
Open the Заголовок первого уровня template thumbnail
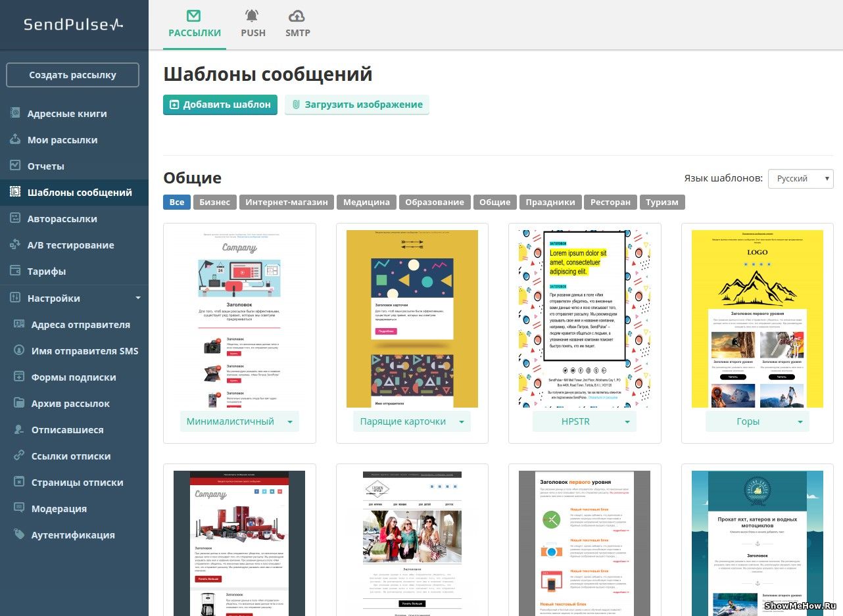(x=585, y=543)
